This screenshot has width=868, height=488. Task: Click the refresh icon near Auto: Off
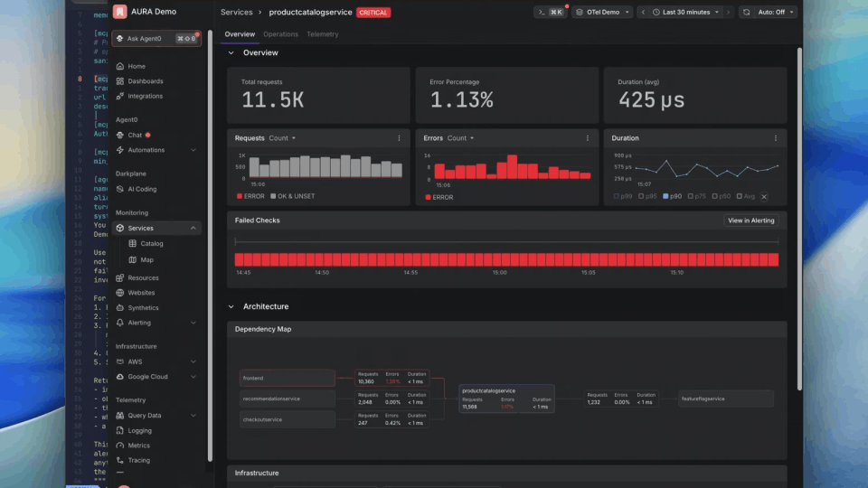point(746,12)
